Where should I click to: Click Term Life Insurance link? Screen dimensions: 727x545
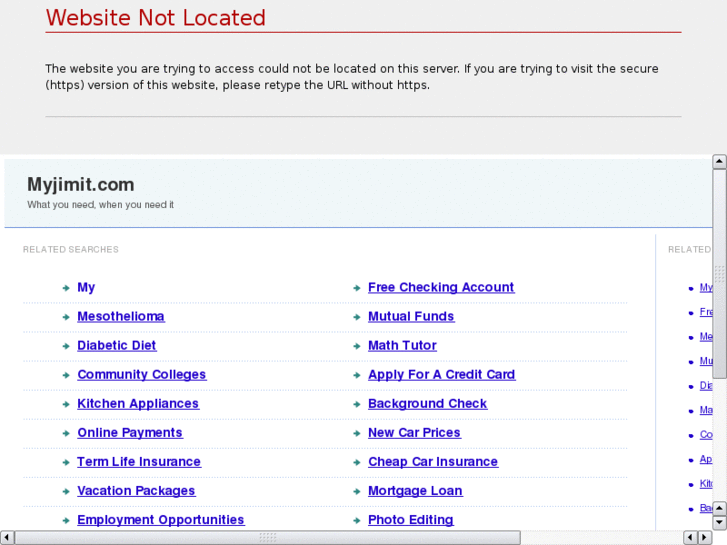point(139,462)
